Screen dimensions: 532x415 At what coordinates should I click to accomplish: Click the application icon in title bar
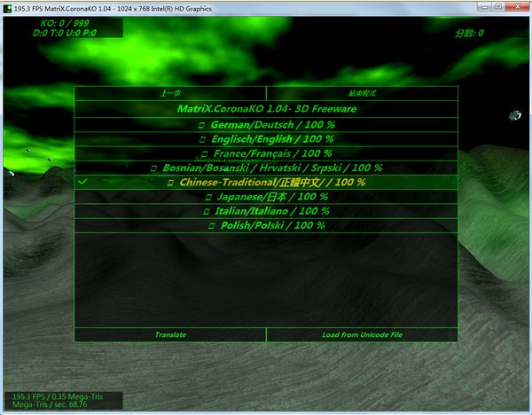coord(7,9)
